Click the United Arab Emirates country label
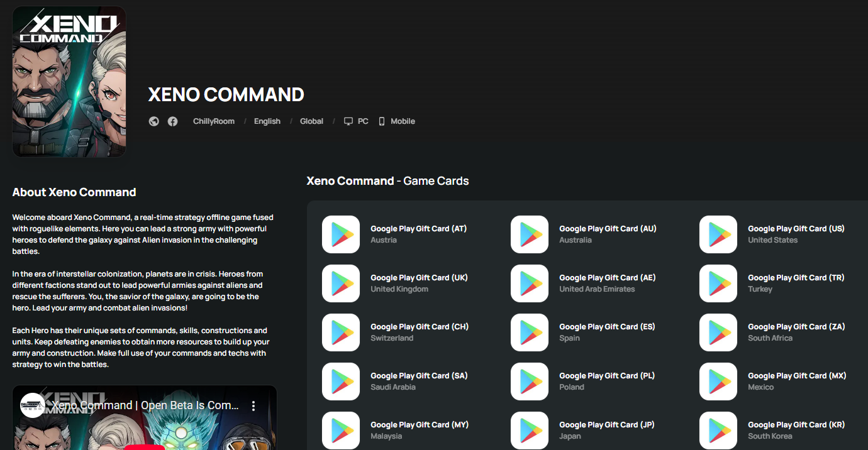The width and height of the screenshot is (868, 450). tap(597, 289)
